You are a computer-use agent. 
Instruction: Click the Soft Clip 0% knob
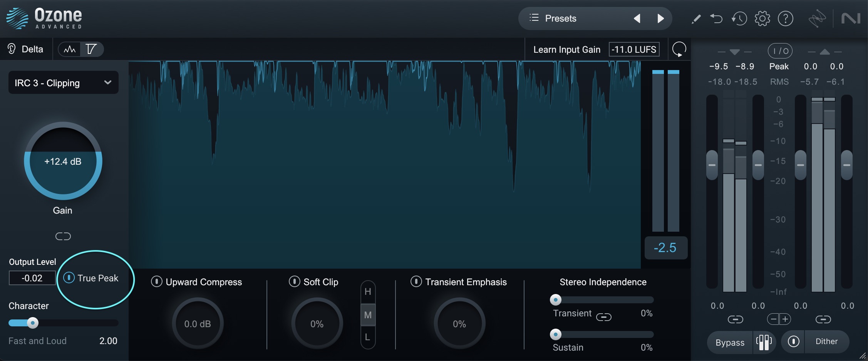317,324
